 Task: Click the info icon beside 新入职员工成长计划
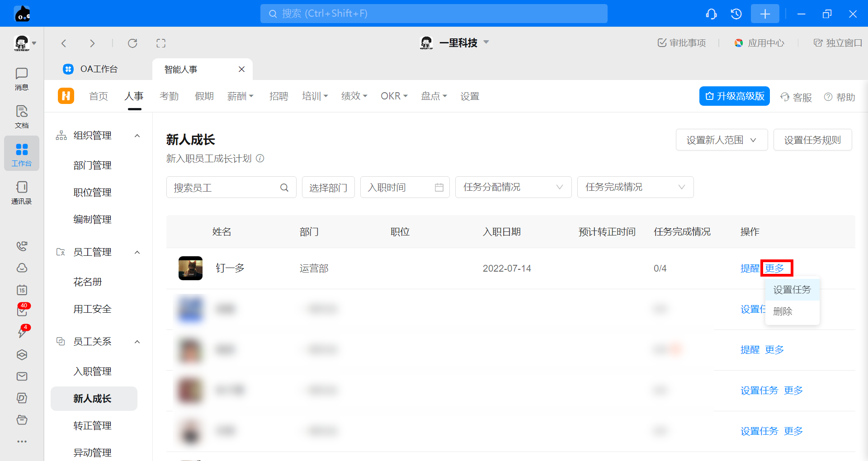(260, 159)
